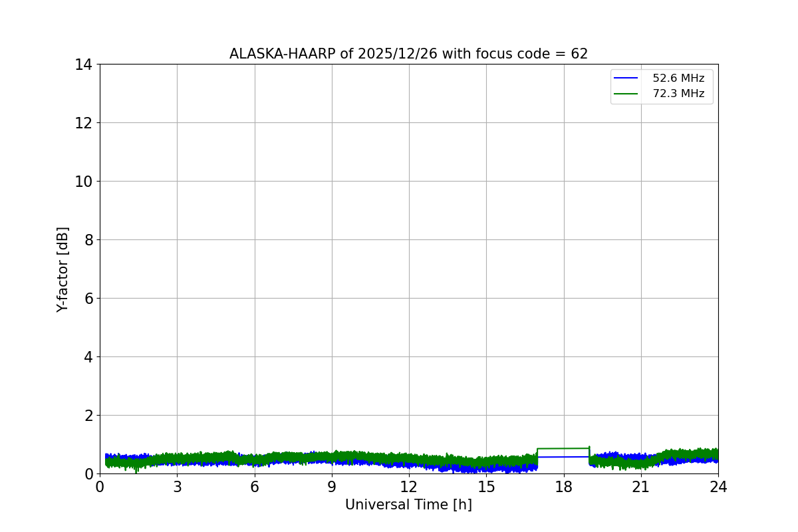Click the blue flat segment between 17 and 19 hours
Image resolution: width=798 pixels, height=532 pixels.
(563, 457)
